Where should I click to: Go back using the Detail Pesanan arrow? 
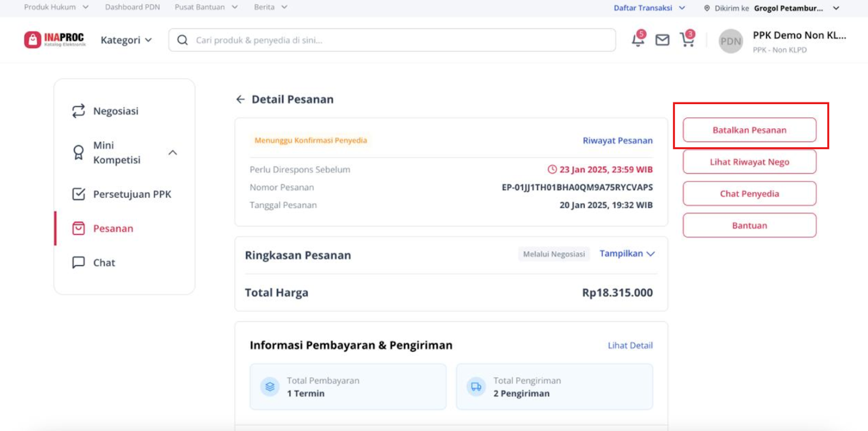240,99
